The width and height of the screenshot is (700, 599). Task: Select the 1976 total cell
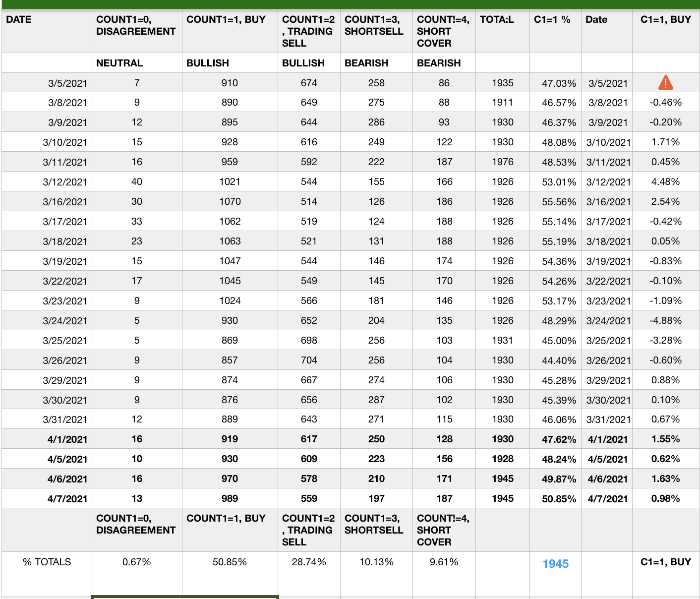[x=503, y=162]
